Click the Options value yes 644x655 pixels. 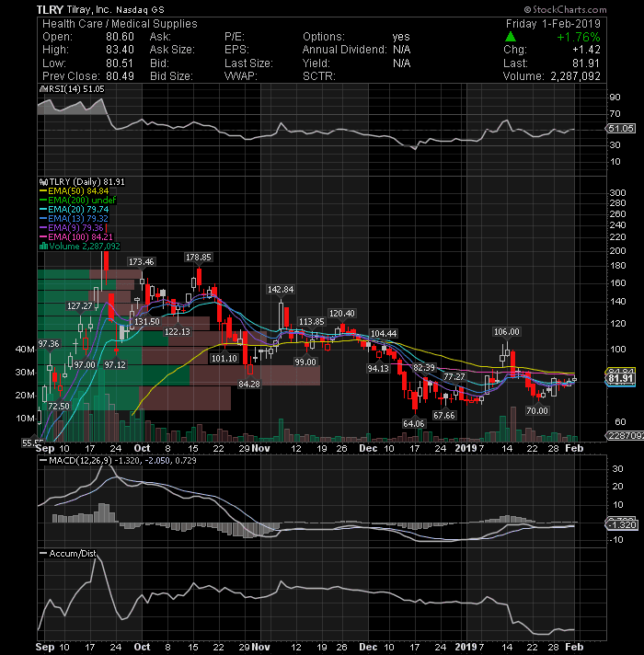[401, 37]
